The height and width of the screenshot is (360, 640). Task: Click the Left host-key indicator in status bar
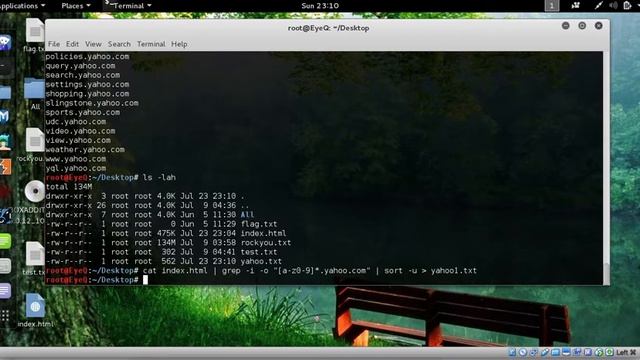[626, 352]
